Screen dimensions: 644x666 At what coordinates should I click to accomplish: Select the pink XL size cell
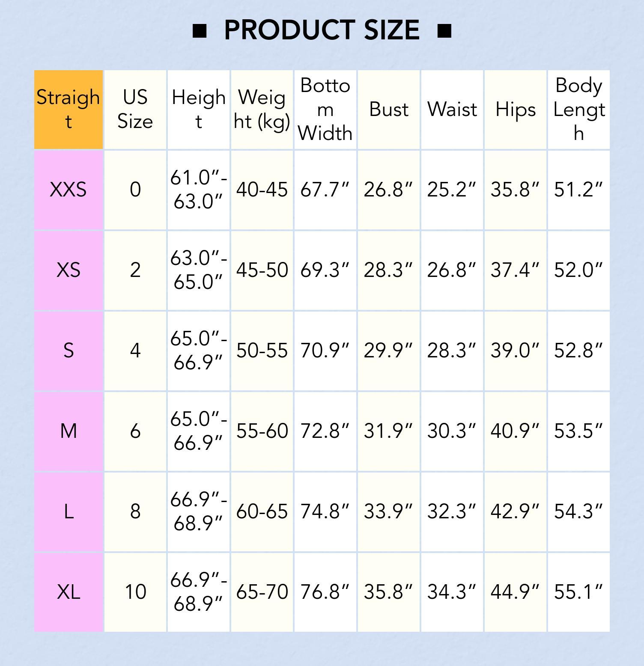pyautogui.click(x=69, y=592)
